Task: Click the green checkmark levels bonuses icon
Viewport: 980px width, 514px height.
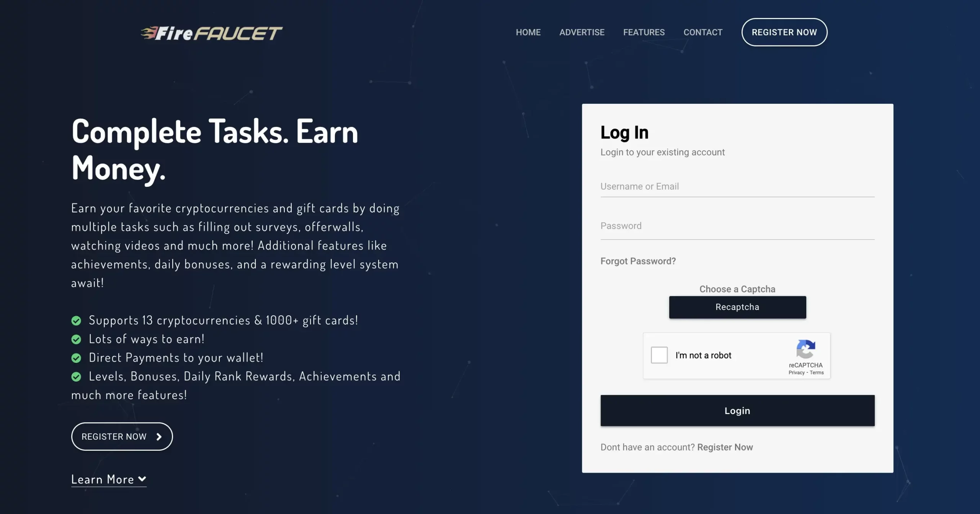Action: coord(76,376)
